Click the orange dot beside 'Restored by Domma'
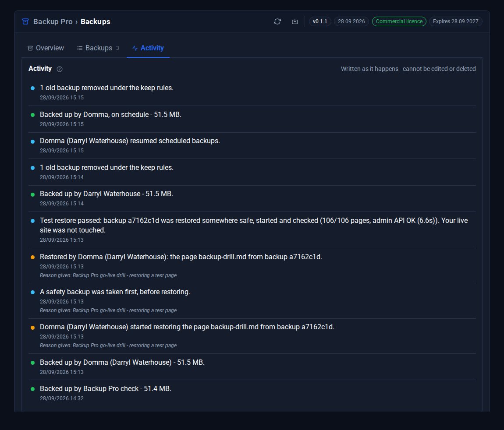 pos(32,257)
